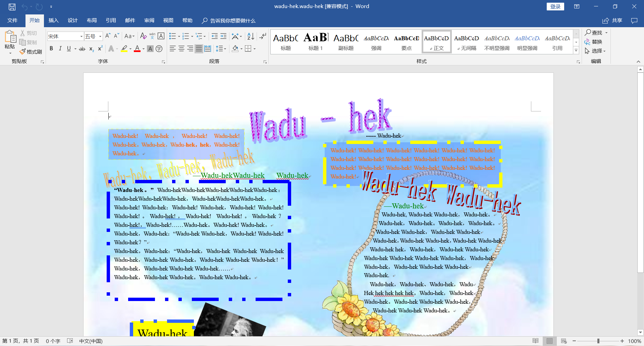Toggle Bold formatting
The image size is (644, 346).
(x=51, y=49)
